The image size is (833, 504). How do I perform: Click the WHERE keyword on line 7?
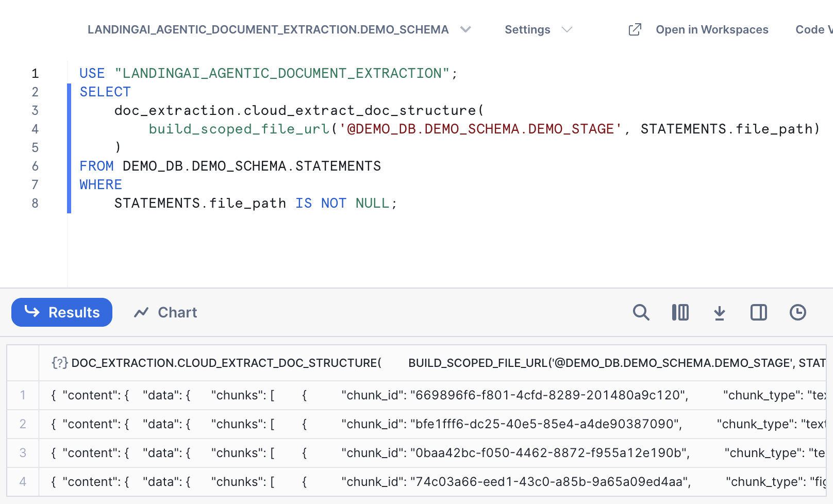coord(101,184)
